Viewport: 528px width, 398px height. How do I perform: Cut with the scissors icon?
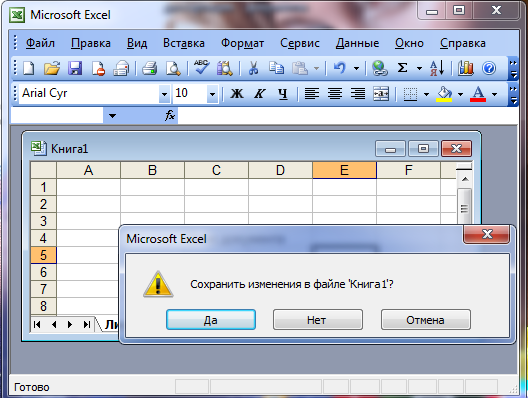pyautogui.click(x=253, y=68)
